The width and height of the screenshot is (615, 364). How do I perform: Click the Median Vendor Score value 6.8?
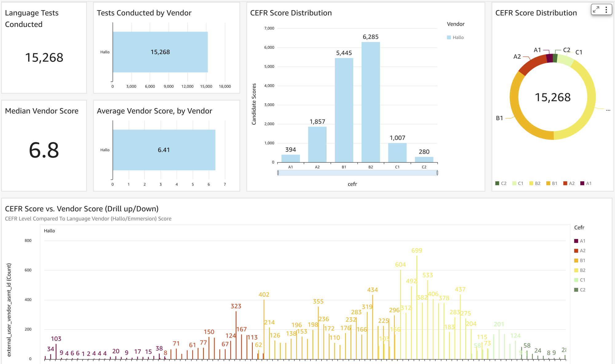(44, 150)
